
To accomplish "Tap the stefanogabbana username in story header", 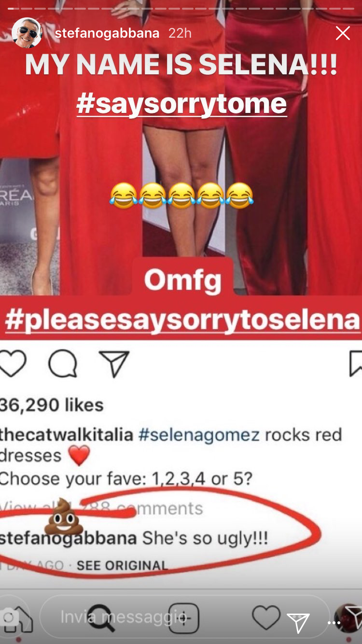I will click(107, 33).
